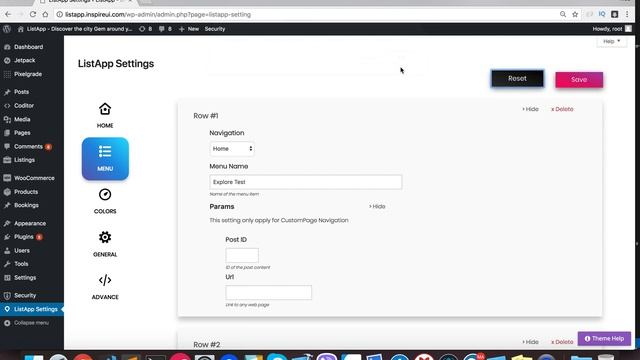The image size is (640, 360).
Task: Bookmark this page with star icon
Action: (575, 14)
